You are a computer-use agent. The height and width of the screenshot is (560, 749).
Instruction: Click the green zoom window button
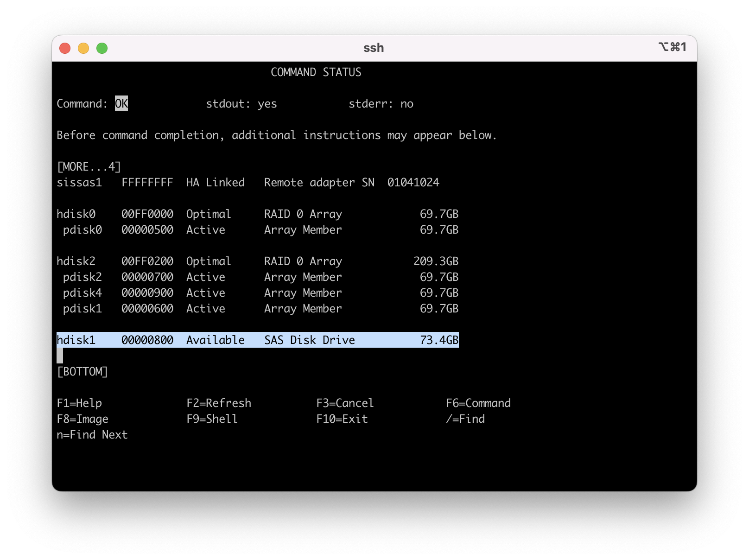coord(102,48)
